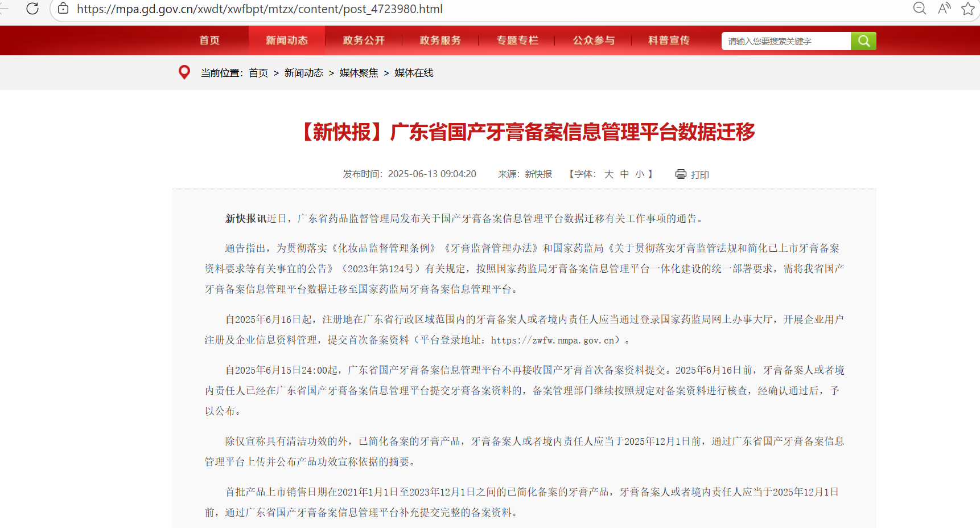Screen dimensions: 980x528
Task: Select 大 to enlarge article font size
Action: [x=609, y=174]
